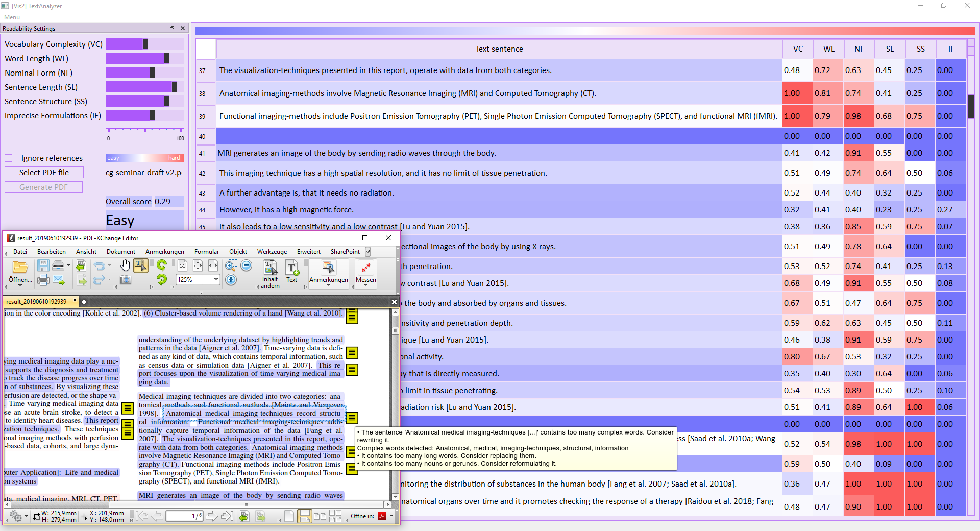Click the Overall score 0.29 label
This screenshot has width=980, height=531.
click(144, 202)
